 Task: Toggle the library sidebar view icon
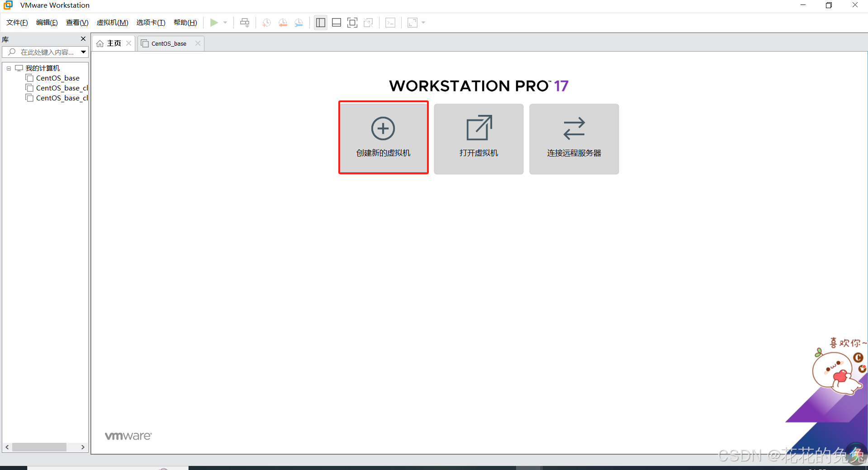point(321,23)
